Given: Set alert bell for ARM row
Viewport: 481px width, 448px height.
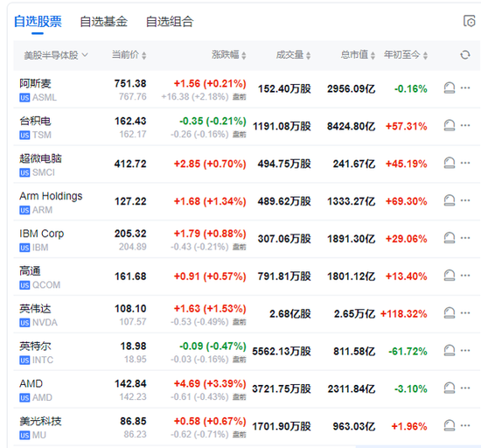Looking at the screenshot, I should click(x=450, y=200).
